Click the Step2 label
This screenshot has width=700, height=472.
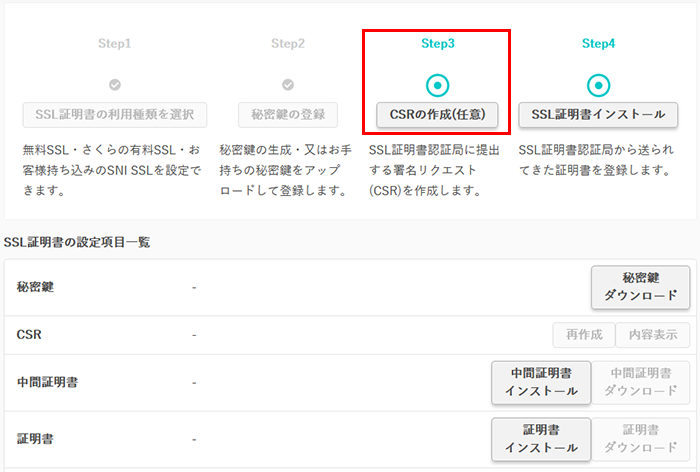[288, 44]
